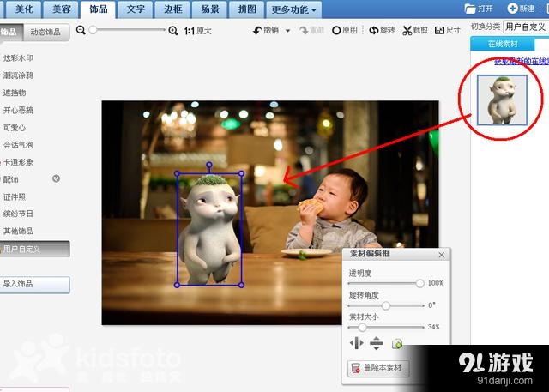
Task: Click the 撤销 undo arrow
Action: [x=257, y=31]
